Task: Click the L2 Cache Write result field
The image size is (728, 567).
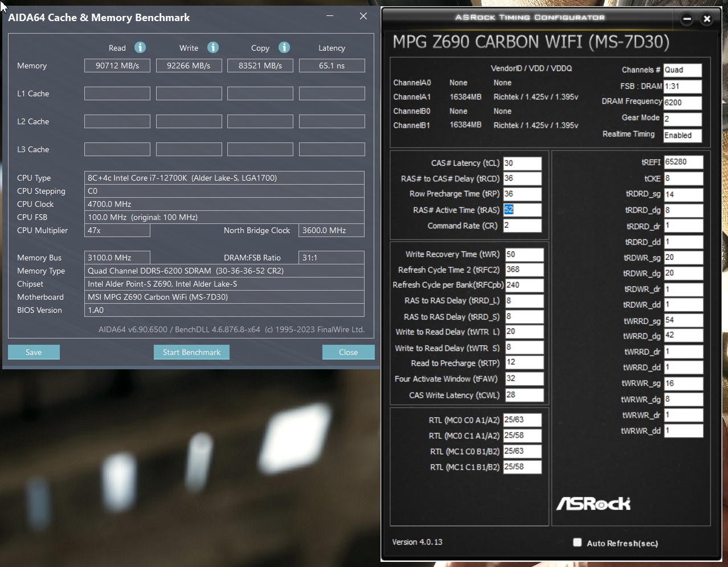Action: pyautogui.click(x=189, y=121)
